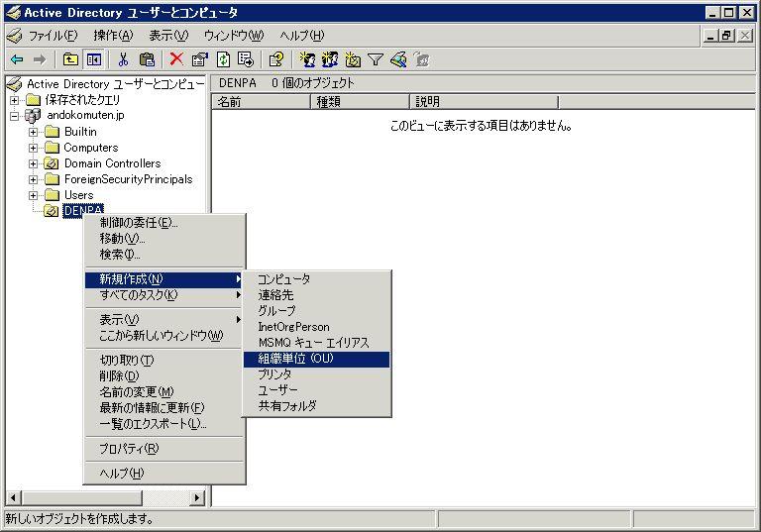Click the grayed Forward arrow toolbar icon

(x=40, y=59)
